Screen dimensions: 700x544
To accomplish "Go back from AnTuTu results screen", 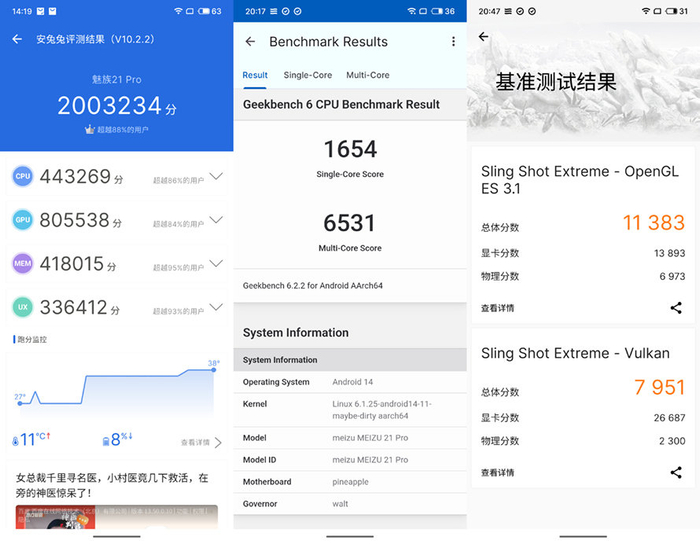I will tap(17, 39).
